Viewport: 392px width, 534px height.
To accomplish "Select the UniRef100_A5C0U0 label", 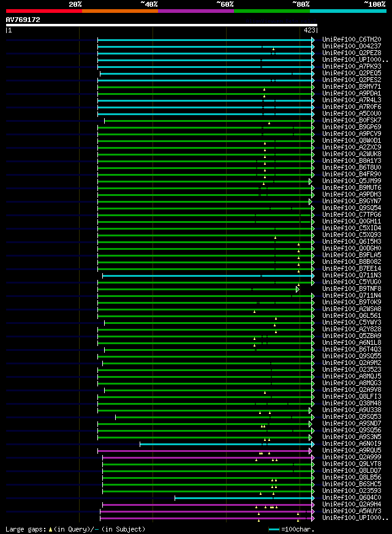I will (352, 114).
